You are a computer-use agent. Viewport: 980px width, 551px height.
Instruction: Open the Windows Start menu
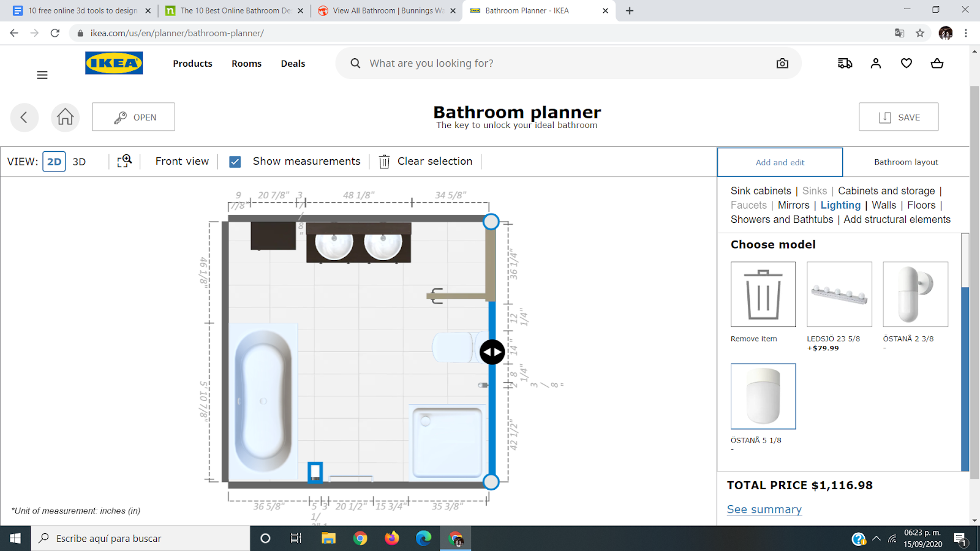coord(15,538)
